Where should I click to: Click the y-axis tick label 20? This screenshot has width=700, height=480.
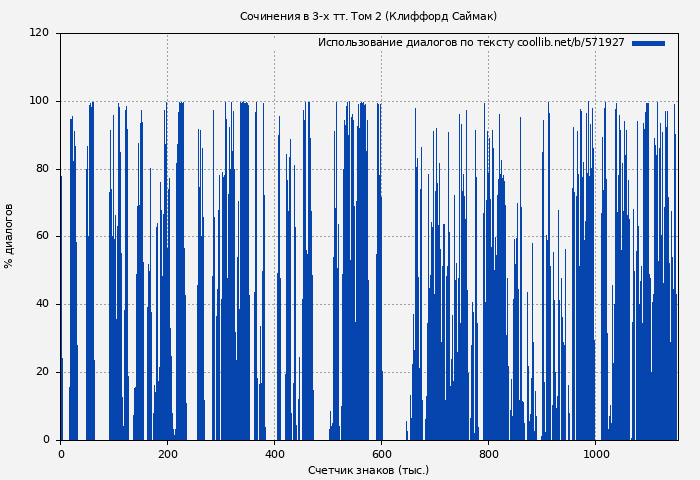42,372
